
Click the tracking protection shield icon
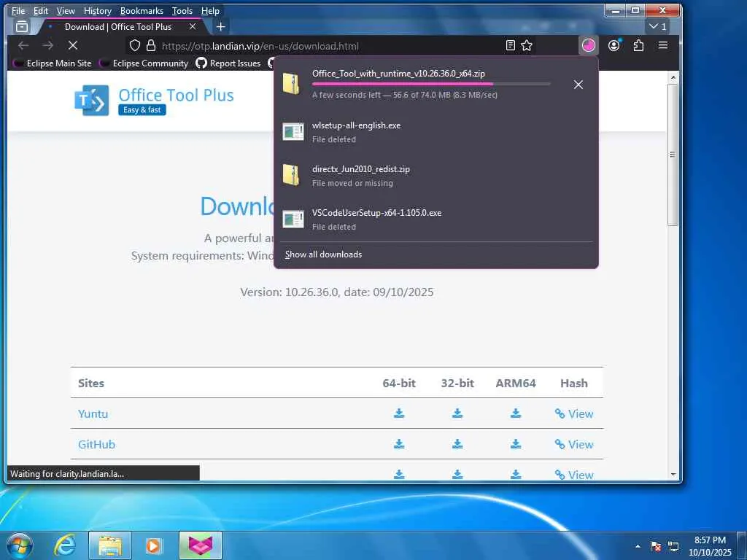point(135,46)
